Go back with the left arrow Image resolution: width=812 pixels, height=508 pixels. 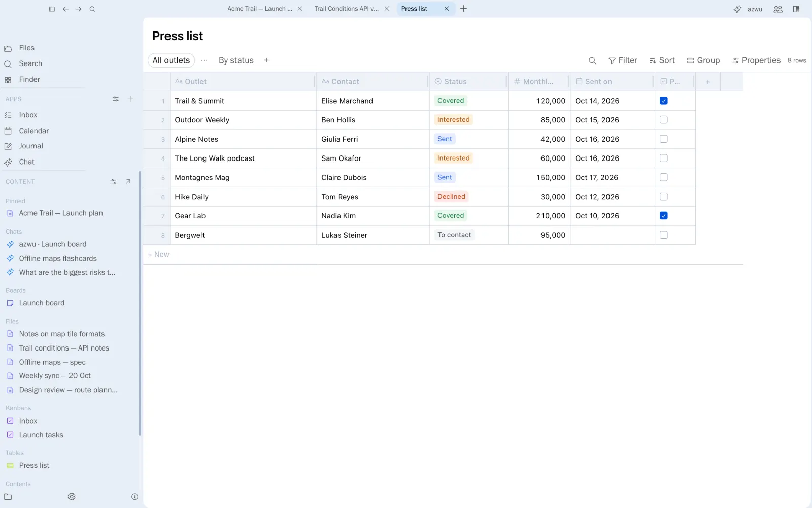click(x=66, y=9)
